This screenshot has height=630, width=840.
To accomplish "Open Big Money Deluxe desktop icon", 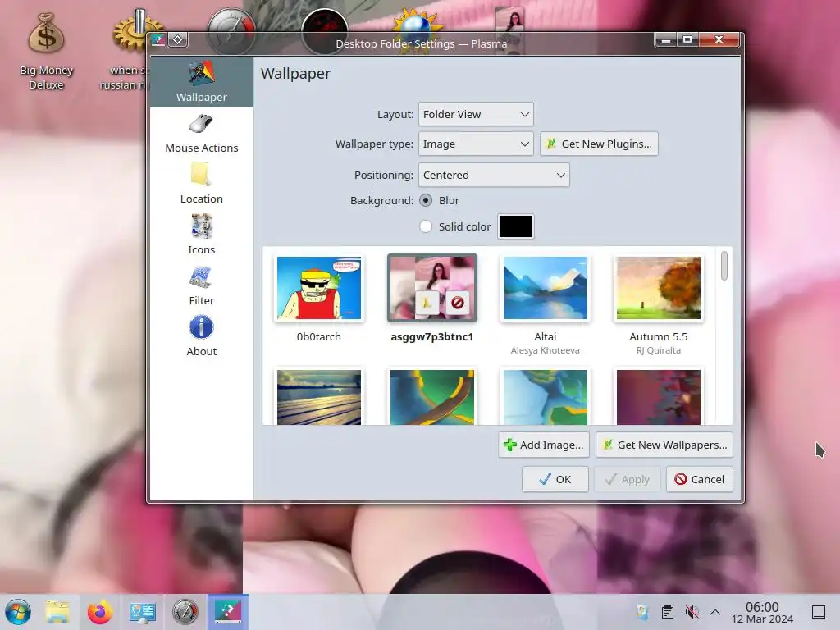I will click(47, 51).
